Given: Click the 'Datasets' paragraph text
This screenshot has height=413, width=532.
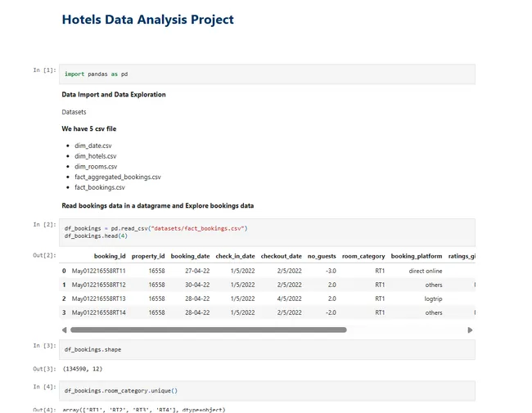Looking at the screenshot, I should point(74,112).
